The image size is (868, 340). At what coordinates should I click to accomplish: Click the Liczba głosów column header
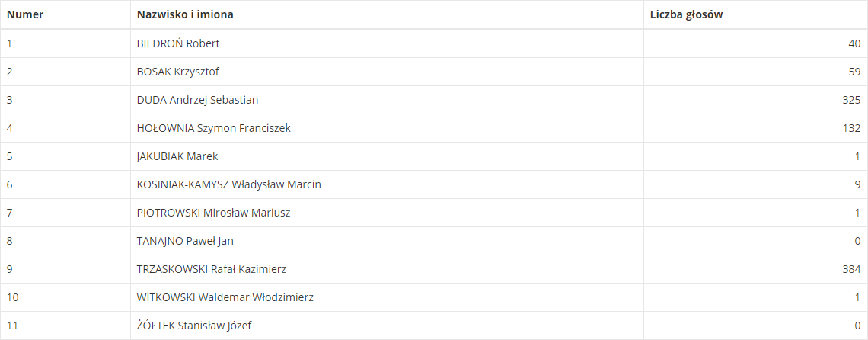686,14
